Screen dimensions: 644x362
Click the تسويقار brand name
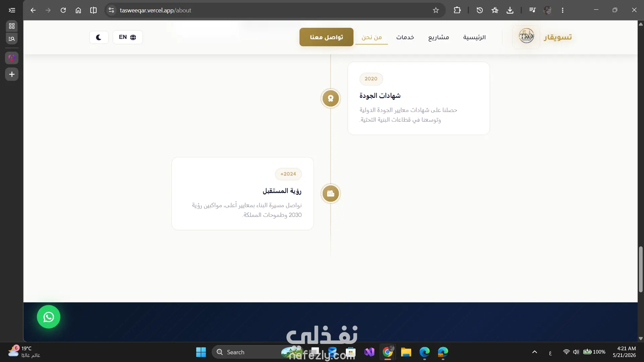click(x=558, y=37)
